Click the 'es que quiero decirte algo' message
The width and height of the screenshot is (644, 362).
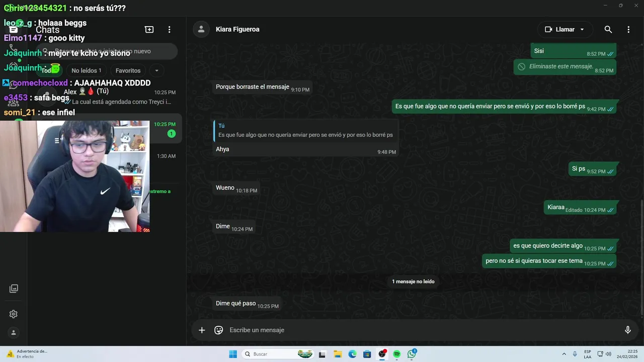tap(562, 246)
